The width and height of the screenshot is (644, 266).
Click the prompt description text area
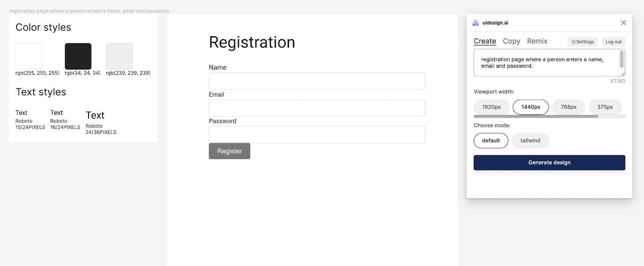coord(545,63)
